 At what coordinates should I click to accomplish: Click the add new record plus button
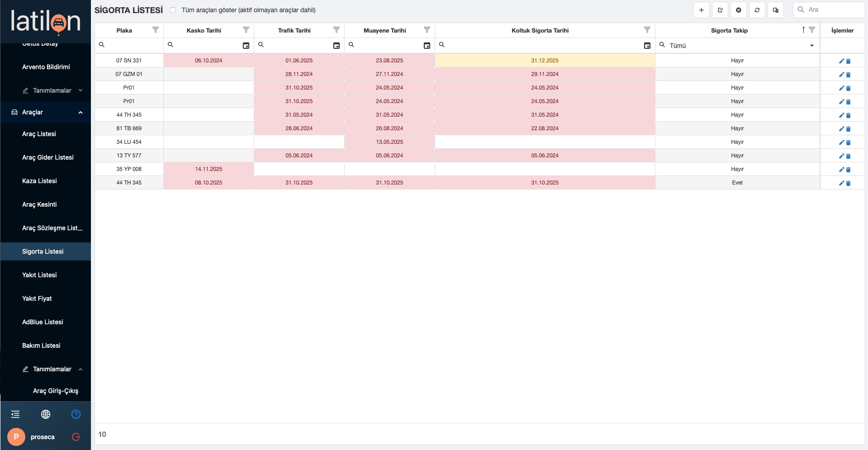click(701, 10)
